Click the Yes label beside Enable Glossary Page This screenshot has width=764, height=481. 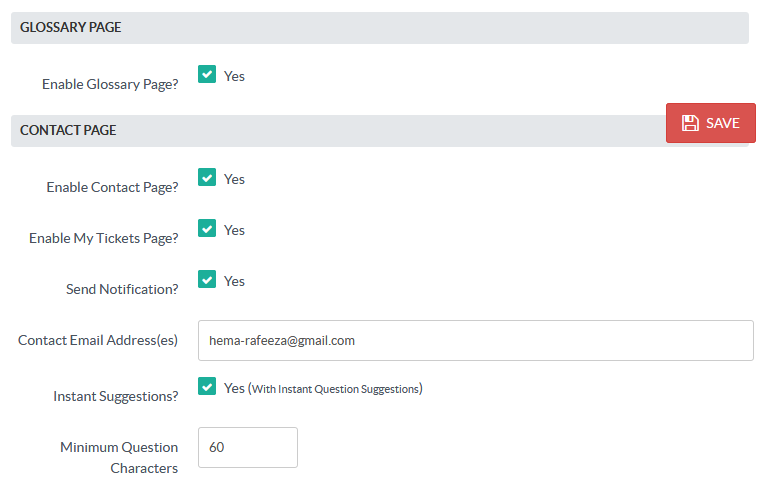point(234,76)
